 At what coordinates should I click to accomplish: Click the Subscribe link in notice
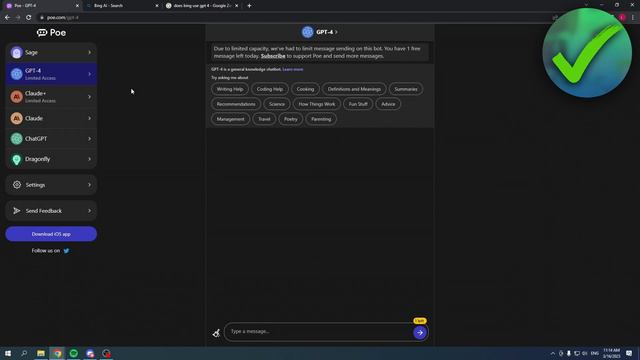click(273, 56)
